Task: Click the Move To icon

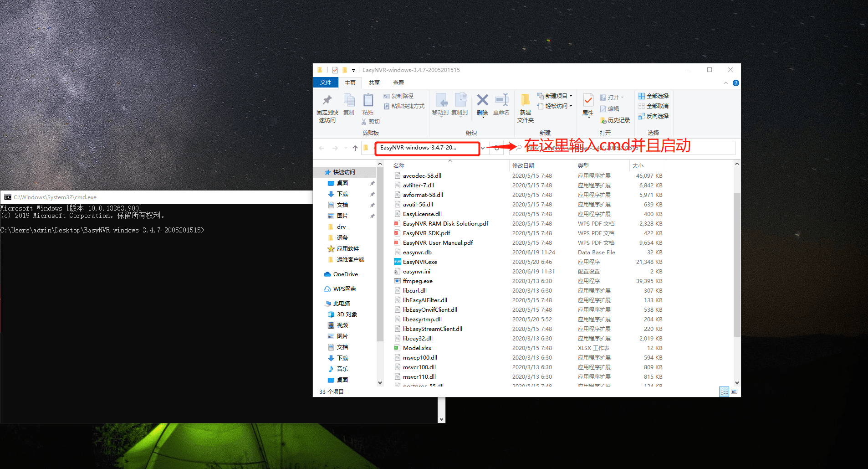Action: coord(440,100)
